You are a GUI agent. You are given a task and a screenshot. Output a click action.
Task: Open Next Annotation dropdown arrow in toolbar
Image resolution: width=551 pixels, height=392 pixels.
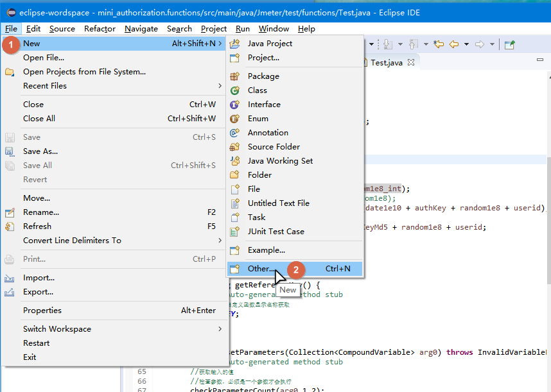pos(400,44)
